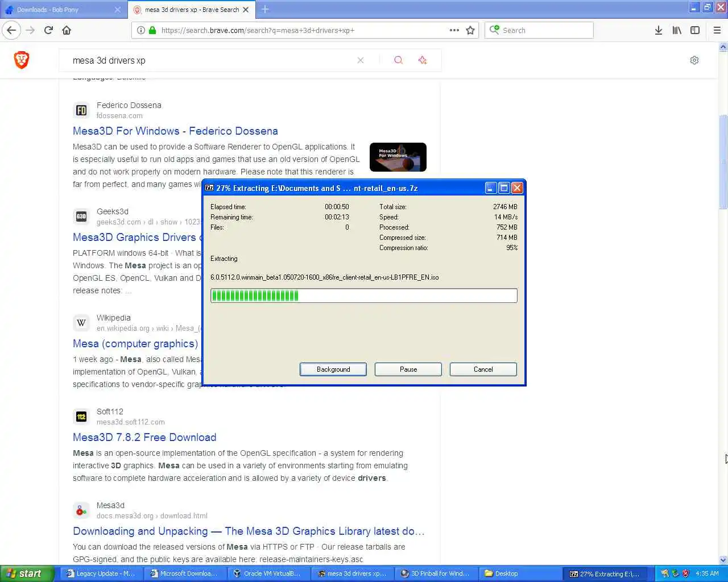This screenshot has height=582, width=728.
Task: Open Windows Start menu
Action: coord(27,573)
